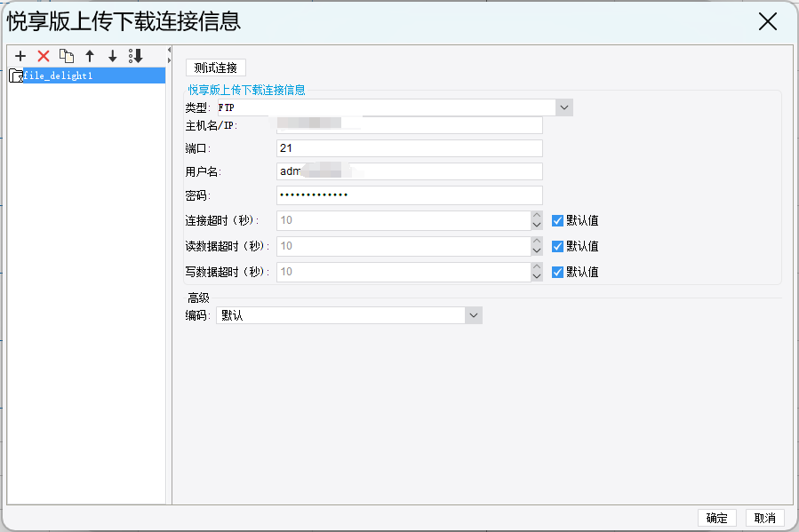
Task: Decrease the 读数据超时 value with down arrow
Action: pos(537,251)
